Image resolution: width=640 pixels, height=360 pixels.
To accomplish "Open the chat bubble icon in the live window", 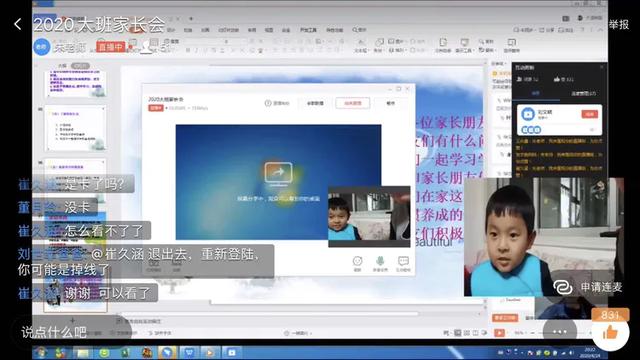I will [403, 262].
